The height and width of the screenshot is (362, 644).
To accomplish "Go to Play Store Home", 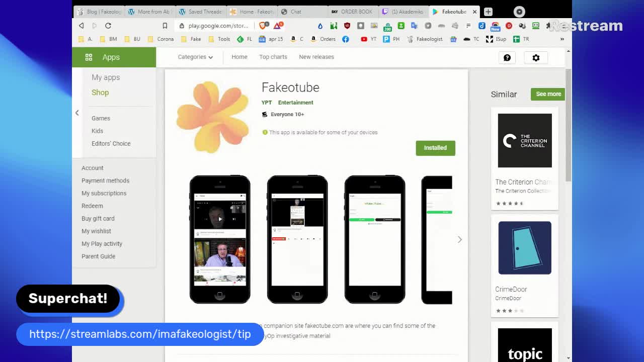I will (239, 57).
